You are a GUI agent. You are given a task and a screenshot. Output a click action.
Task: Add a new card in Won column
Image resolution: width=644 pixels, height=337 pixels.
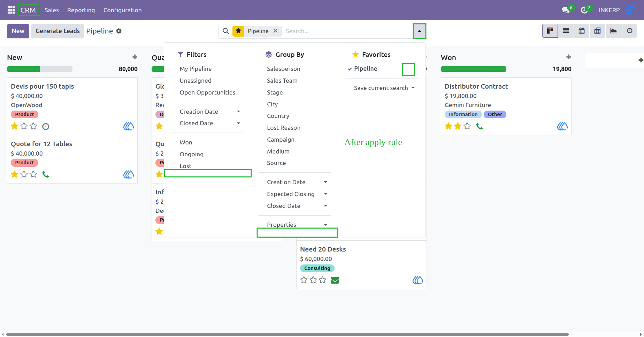[x=569, y=57]
